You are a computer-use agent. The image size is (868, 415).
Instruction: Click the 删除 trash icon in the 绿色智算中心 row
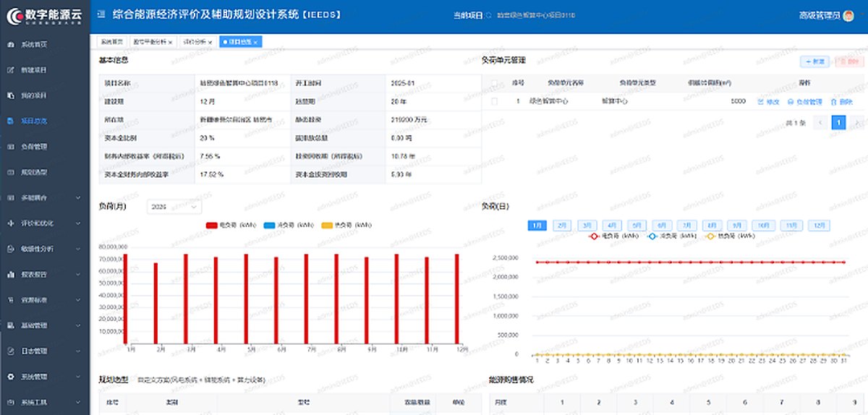tap(834, 102)
